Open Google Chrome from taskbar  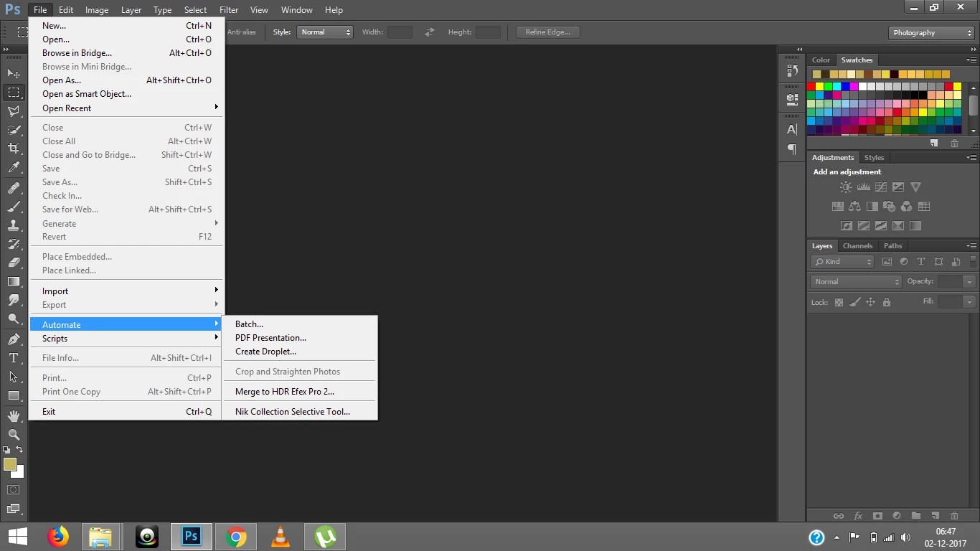236,537
